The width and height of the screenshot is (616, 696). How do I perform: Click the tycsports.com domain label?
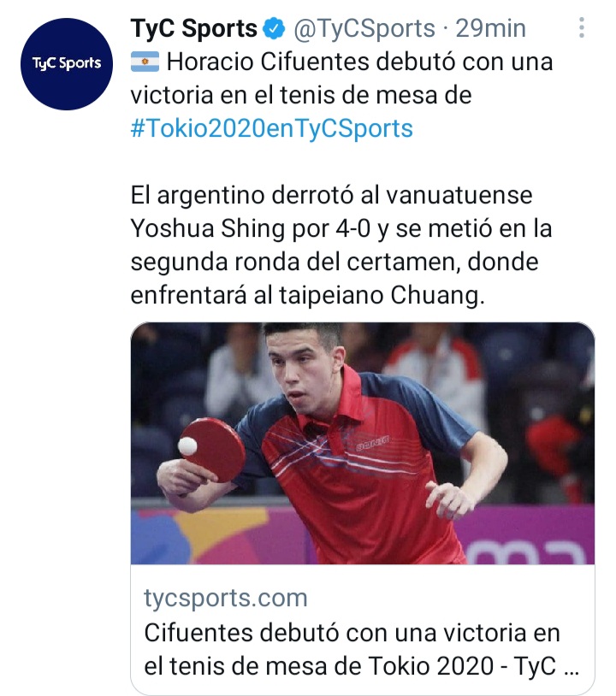[226, 598]
